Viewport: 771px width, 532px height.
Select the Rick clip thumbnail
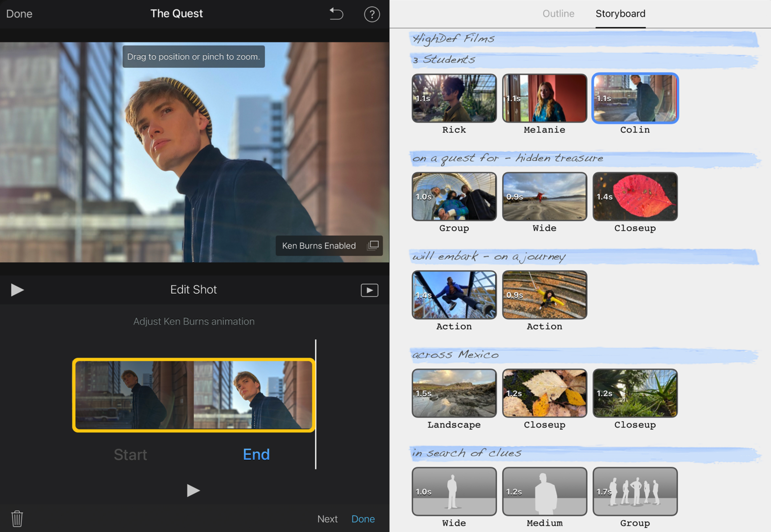click(454, 98)
